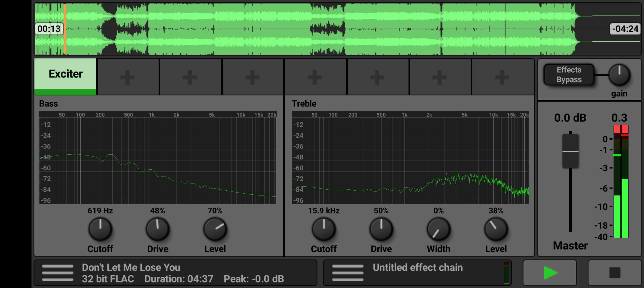
Task: Click the gain knob
Action: (x=619, y=75)
